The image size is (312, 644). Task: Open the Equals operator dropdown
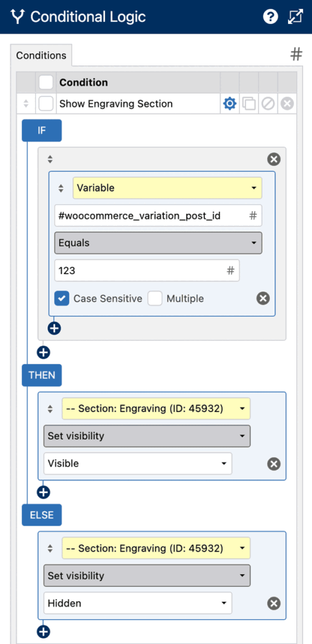point(158,243)
